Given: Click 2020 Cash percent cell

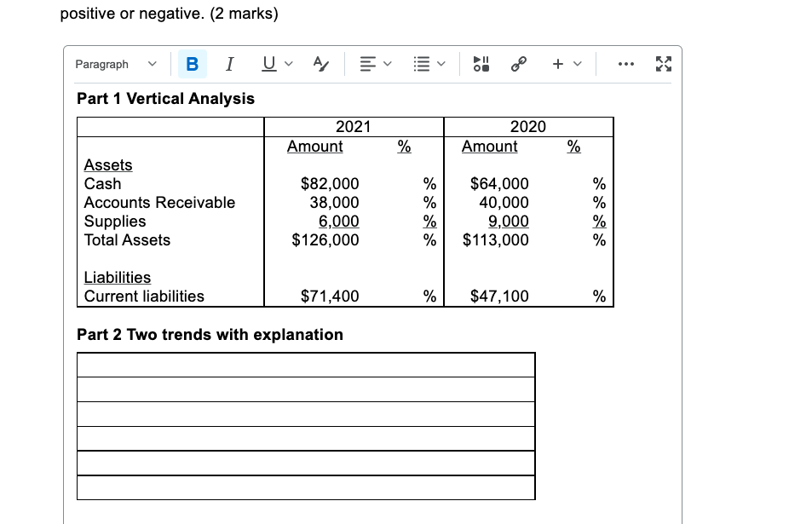Looking at the screenshot, I should [x=599, y=184].
